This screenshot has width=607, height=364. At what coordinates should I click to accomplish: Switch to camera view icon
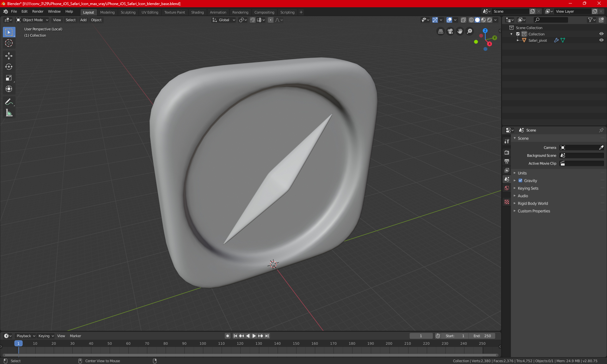pos(450,31)
